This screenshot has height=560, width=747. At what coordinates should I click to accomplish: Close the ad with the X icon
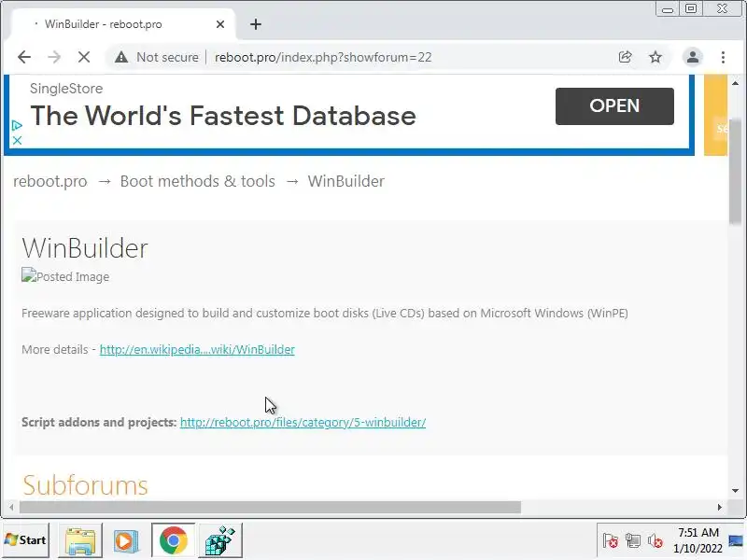17,141
